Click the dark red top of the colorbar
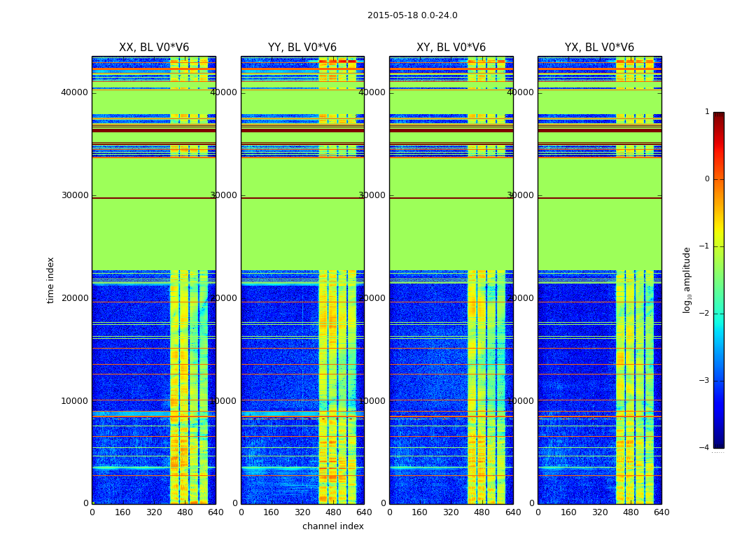The width and height of the screenshot is (735, 560). pyautogui.click(x=718, y=116)
